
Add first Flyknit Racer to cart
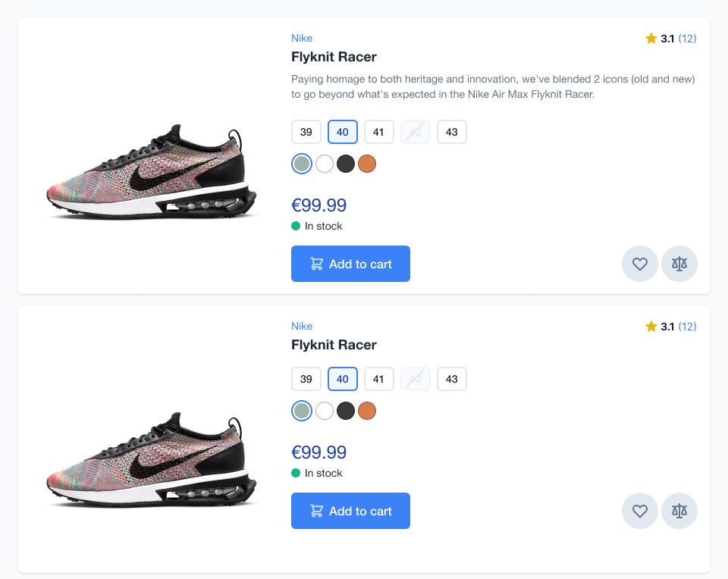click(x=350, y=264)
